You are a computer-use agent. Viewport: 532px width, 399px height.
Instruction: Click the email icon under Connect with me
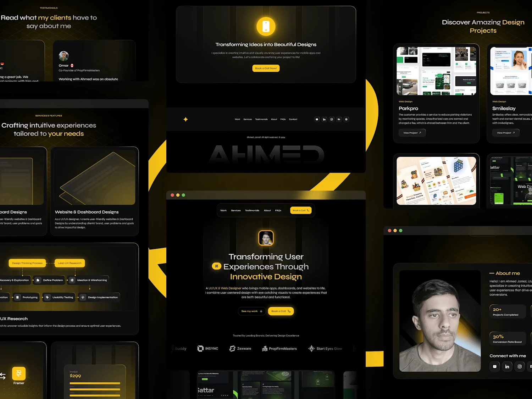(x=495, y=366)
